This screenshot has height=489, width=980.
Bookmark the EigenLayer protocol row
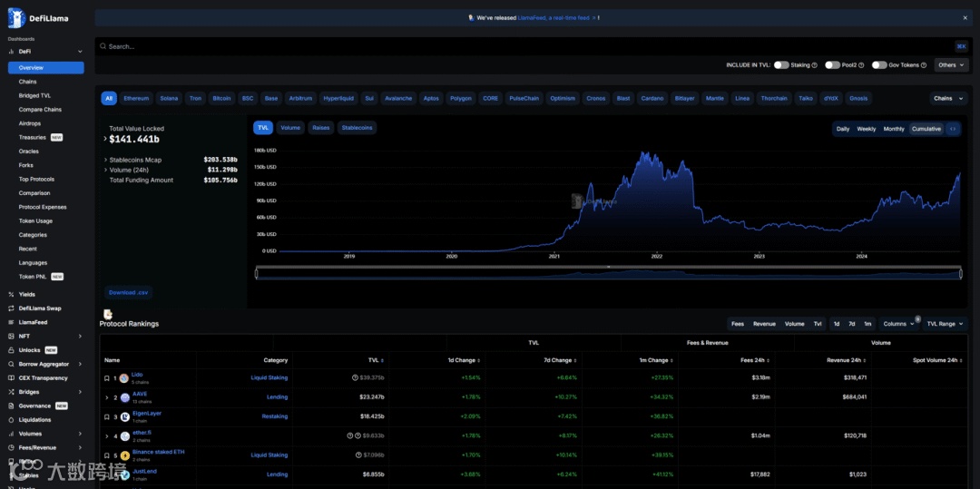107,416
